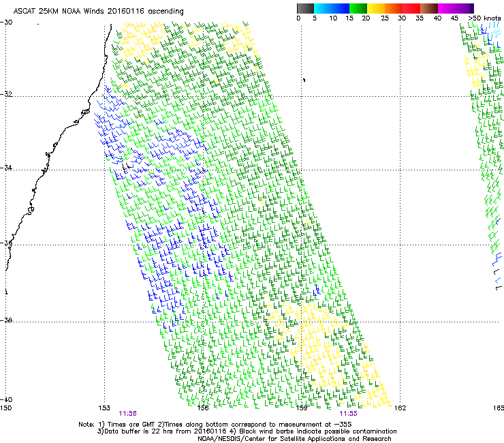This screenshot has height=443, width=504.
Task: Click the "20" tick label under the color bar
Action: [x=366, y=18]
